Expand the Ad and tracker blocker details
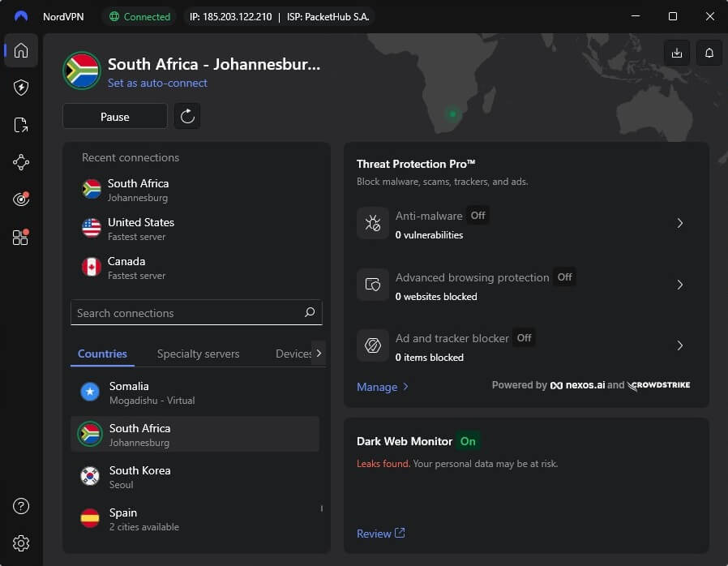The width and height of the screenshot is (728, 566). [679, 346]
